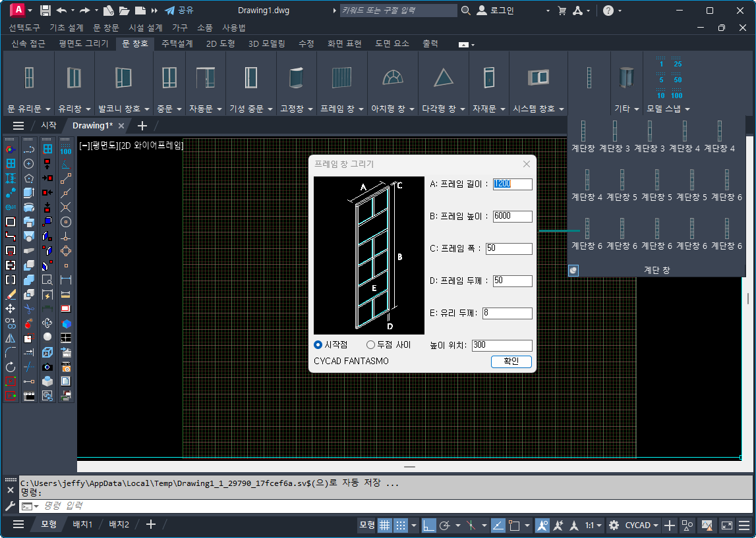Click the 확인 button in dialog
Image resolution: width=756 pixels, height=538 pixels.
(511, 362)
